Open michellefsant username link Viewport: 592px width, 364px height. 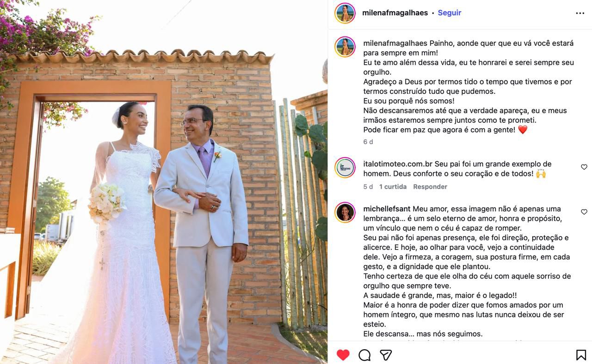(x=387, y=209)
